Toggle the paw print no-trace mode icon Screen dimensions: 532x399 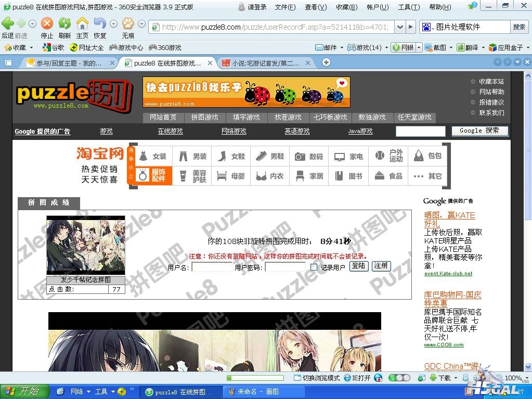click(128, 23)
